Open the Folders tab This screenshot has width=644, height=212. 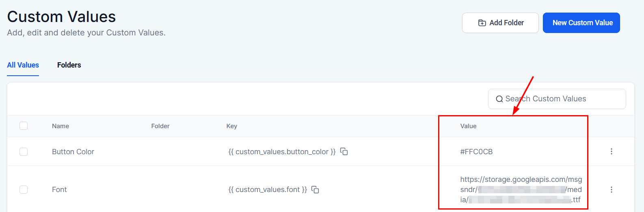(x=69, y=65)
